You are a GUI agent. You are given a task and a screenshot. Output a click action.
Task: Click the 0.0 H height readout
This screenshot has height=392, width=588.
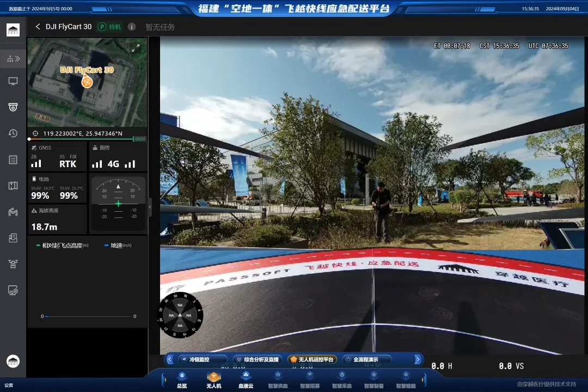pos(442,366)
